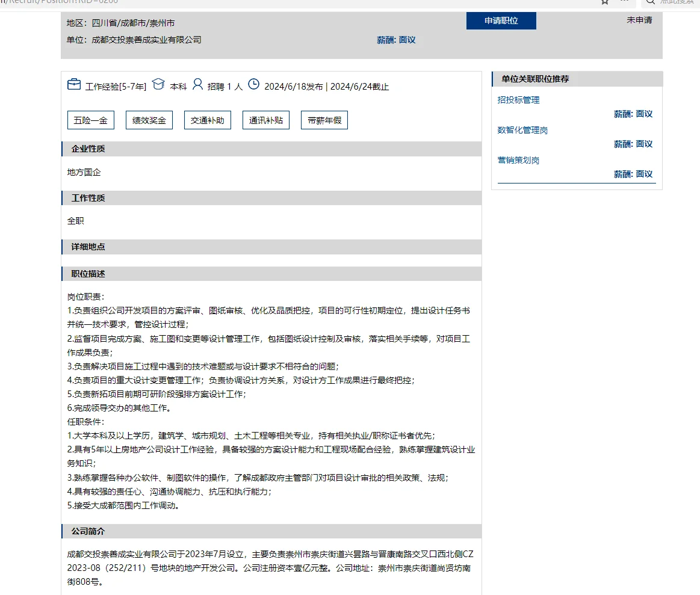Click the person icon beside 招聘 1 人
This screenshot has height=595, width=700.
(x=197, y=85)
